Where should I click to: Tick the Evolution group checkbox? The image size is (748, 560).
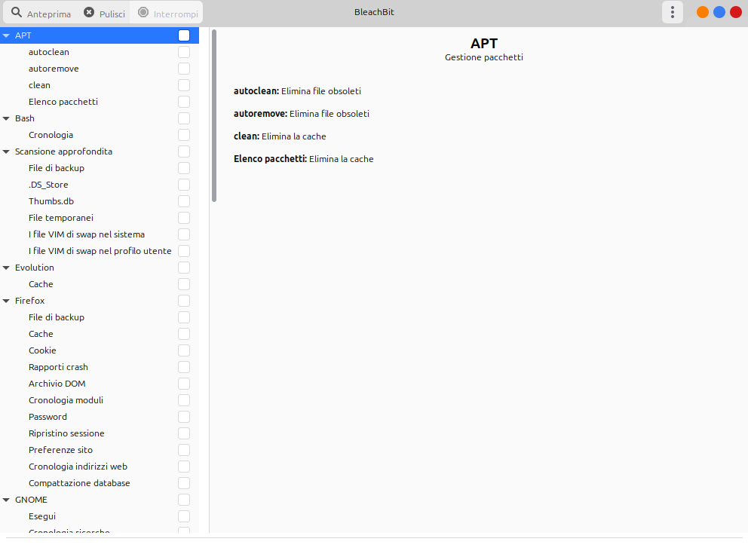pyautogui.click(x=184, y=268)
